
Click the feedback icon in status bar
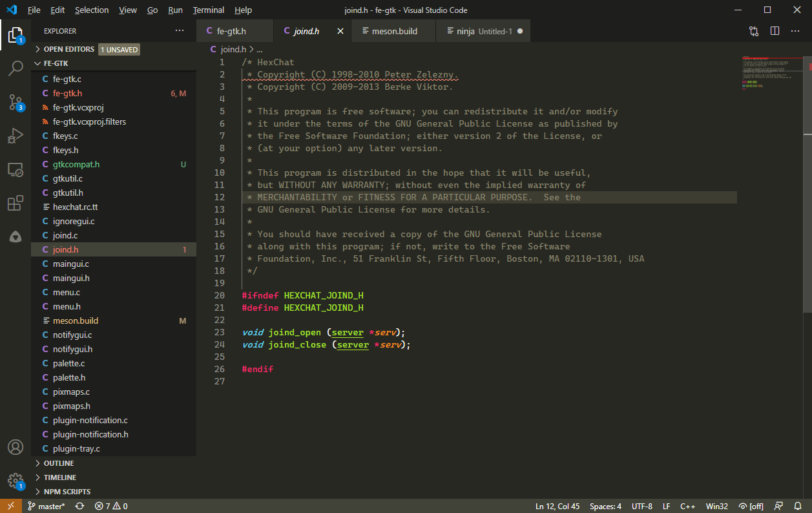point(778,506)
